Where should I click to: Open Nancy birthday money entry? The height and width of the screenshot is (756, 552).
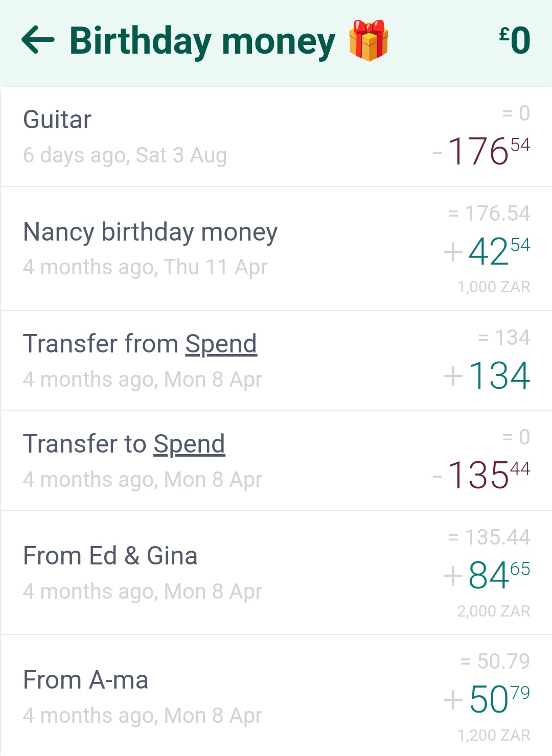276,249
